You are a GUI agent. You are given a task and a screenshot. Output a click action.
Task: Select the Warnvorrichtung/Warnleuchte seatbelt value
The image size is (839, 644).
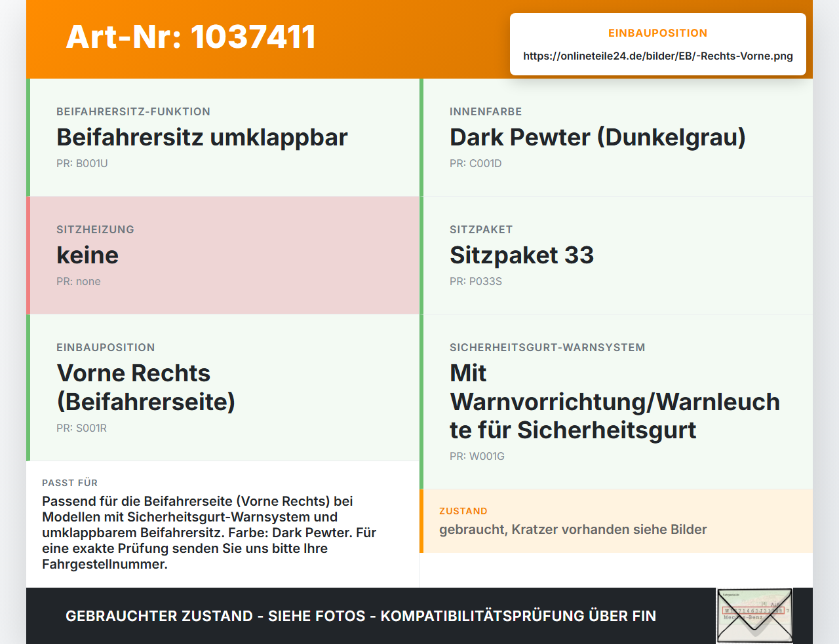click(615, 402)
